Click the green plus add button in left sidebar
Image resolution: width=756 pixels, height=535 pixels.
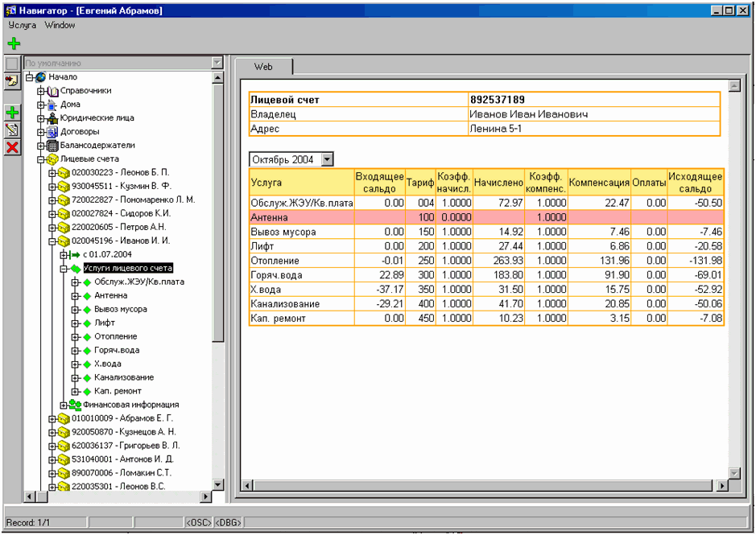click(12, 113)
